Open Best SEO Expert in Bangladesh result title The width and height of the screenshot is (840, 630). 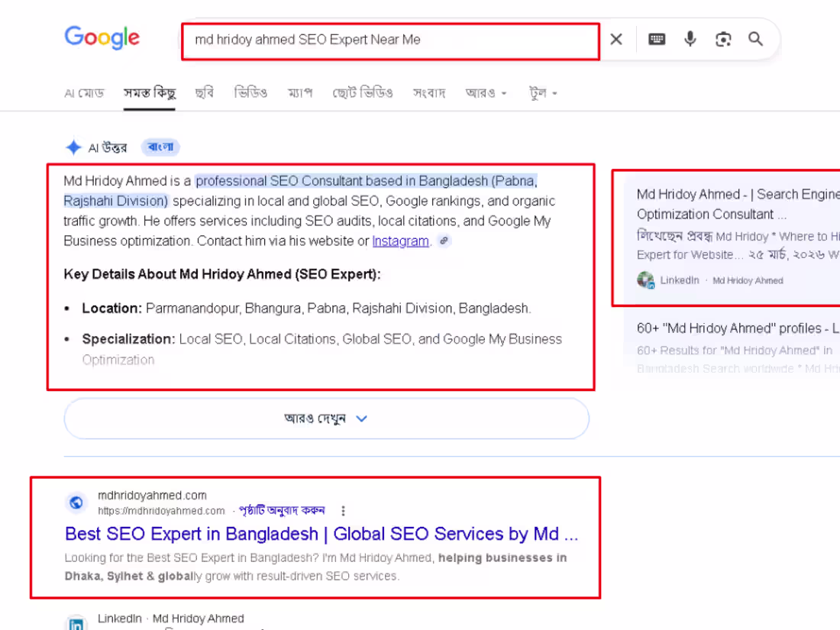(x=321, y=534)
